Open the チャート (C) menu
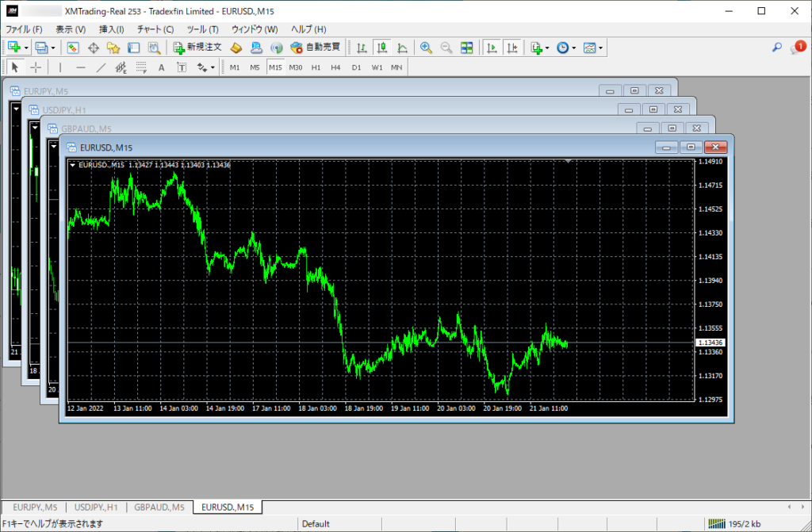812x532 pixels. pyautogui.click(x=155, y=29)
